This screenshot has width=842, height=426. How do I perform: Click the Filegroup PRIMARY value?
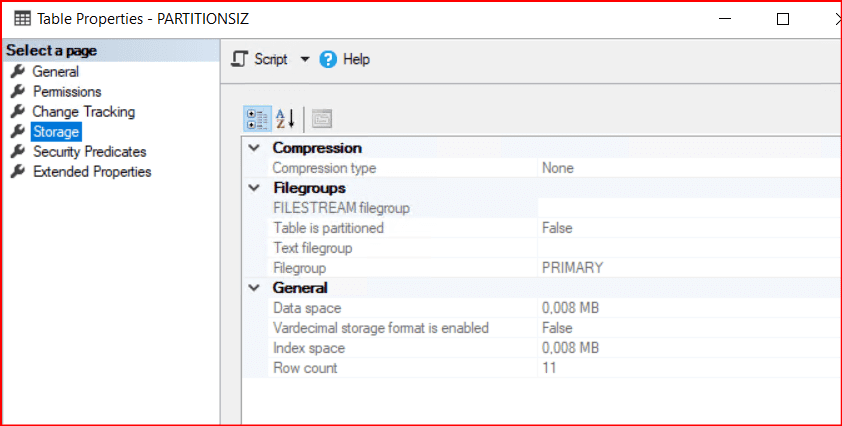[572, 268]
